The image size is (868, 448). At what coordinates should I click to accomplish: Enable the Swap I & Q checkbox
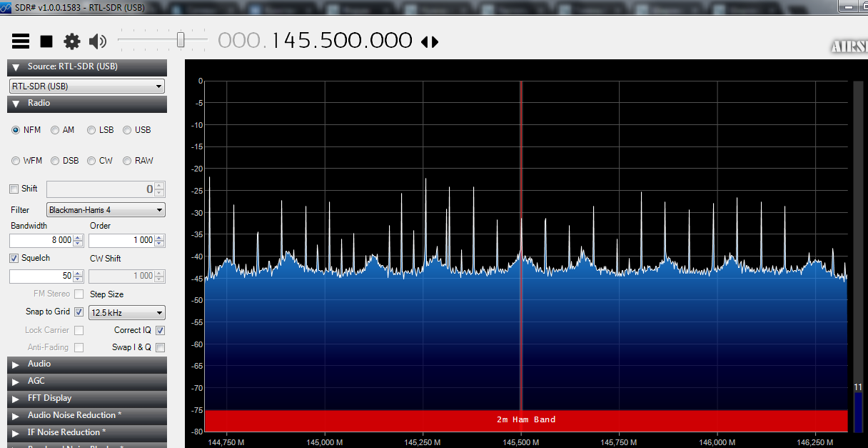click(x=160, y=347)
